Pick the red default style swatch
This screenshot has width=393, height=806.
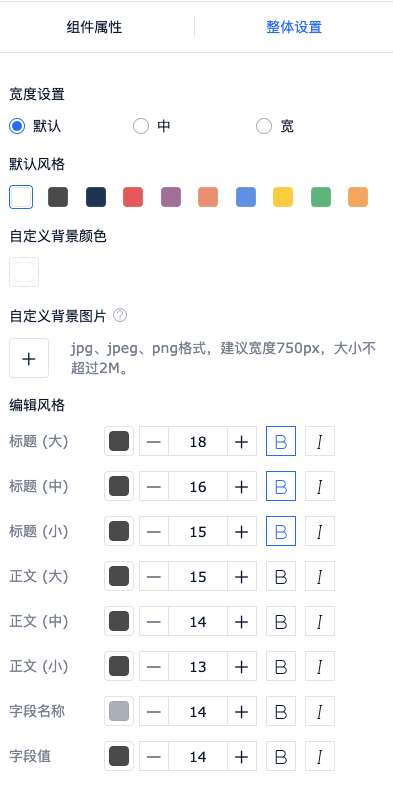(133, 197)
